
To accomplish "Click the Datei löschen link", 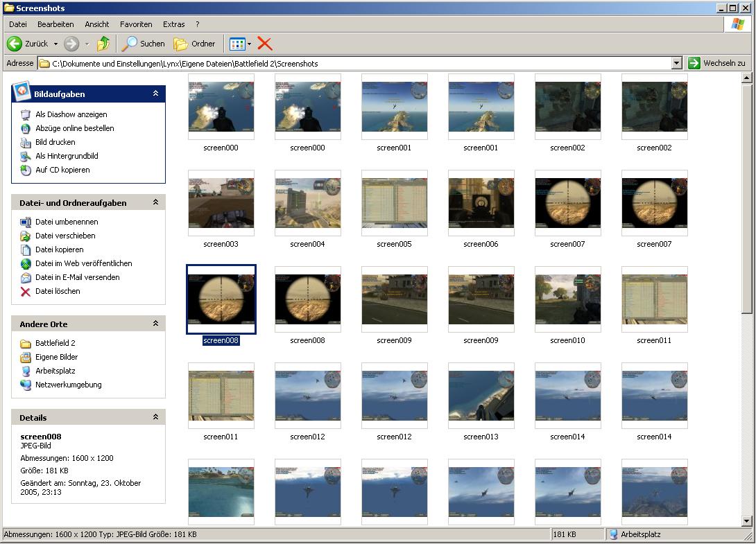I will [58, 292].
